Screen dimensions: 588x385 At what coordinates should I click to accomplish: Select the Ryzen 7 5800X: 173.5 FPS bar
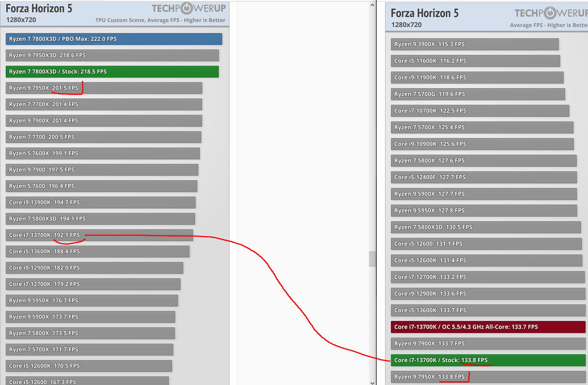pos(90,333)
